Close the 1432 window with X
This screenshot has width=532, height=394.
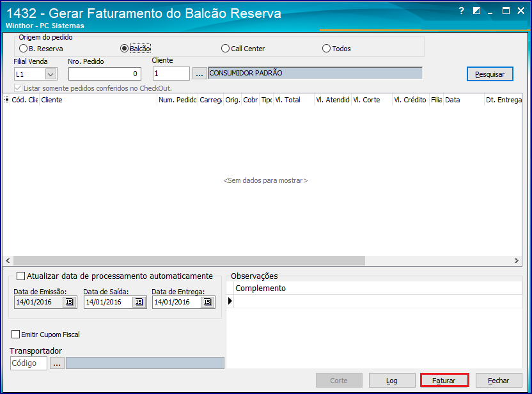coord(520,11)
